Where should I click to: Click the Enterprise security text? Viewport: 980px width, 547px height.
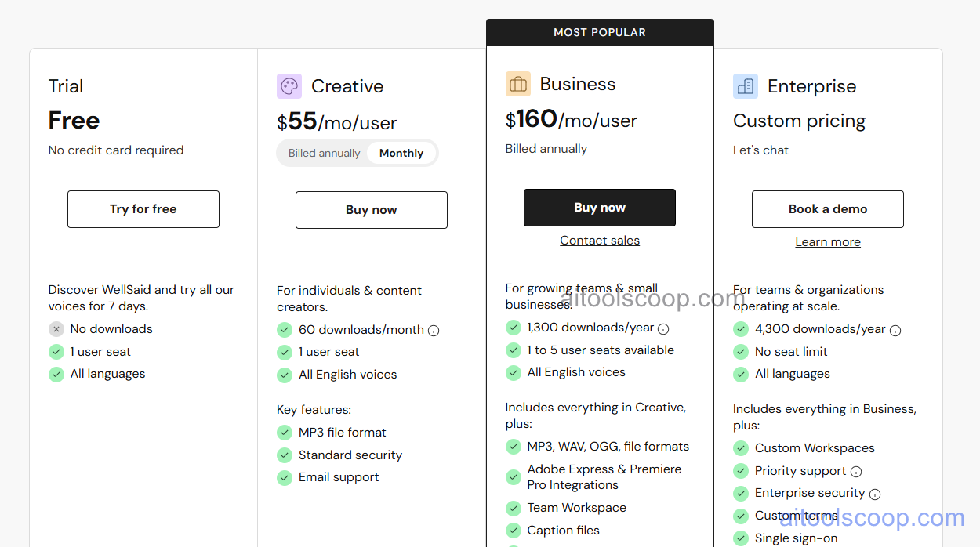point(810,494)
